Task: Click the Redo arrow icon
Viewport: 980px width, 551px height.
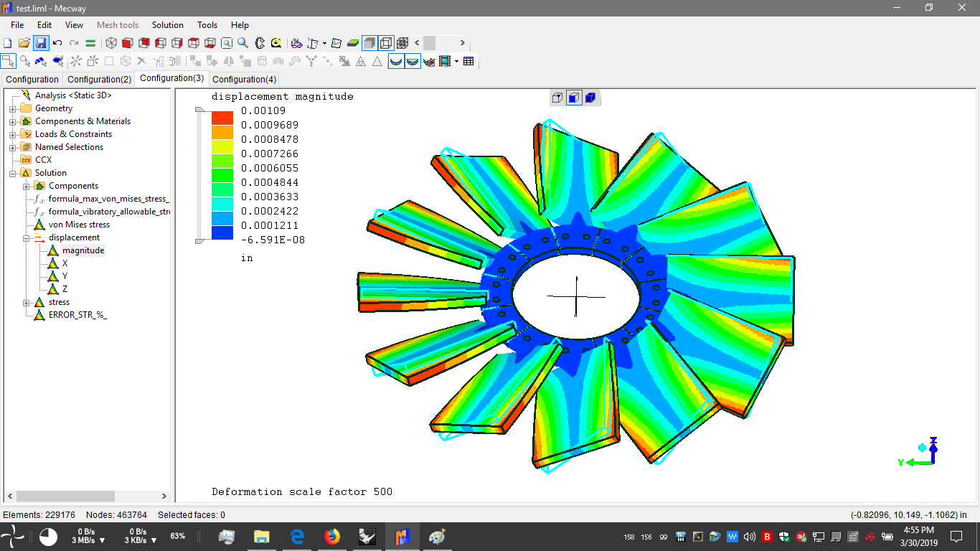Action: click(74, 43)
